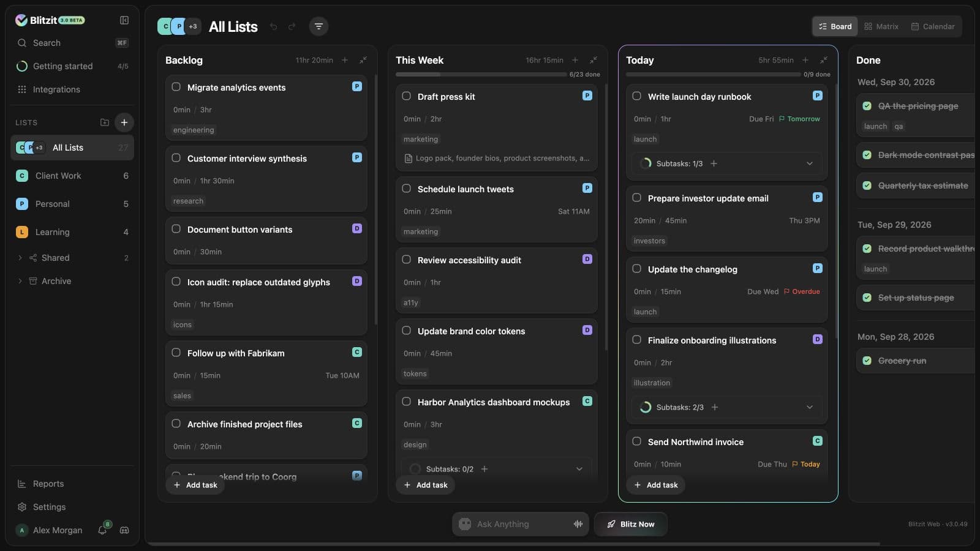Expand subtasks of Write launch day runbook

(x=810, y=163)
